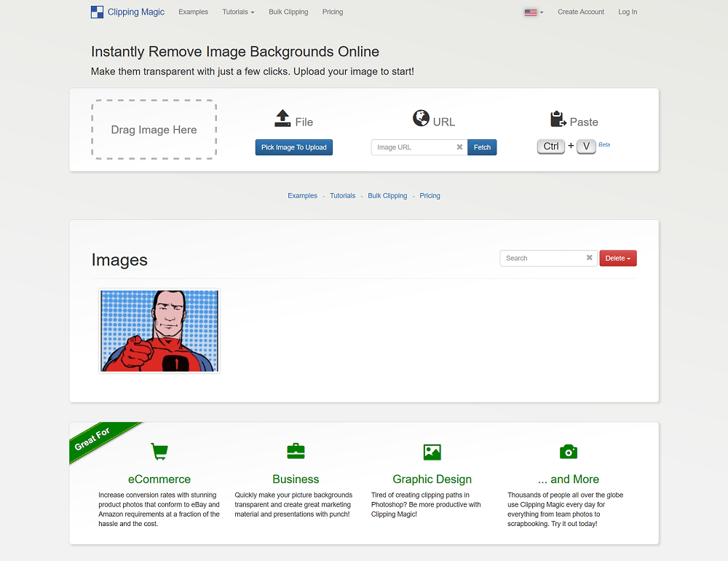Click the camera icon above and More
This screenshot has height=561, width=728.
pos(569,452)
